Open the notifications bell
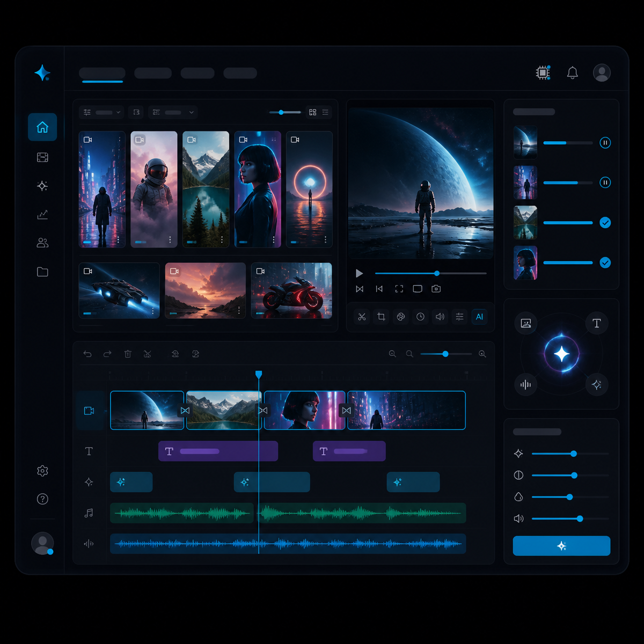 573,72
